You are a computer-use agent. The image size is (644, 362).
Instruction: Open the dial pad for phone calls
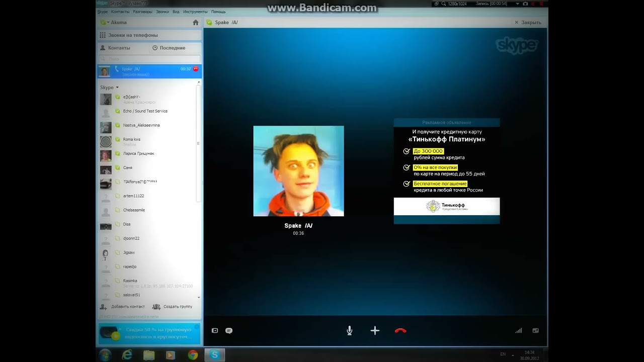point(103,35)
